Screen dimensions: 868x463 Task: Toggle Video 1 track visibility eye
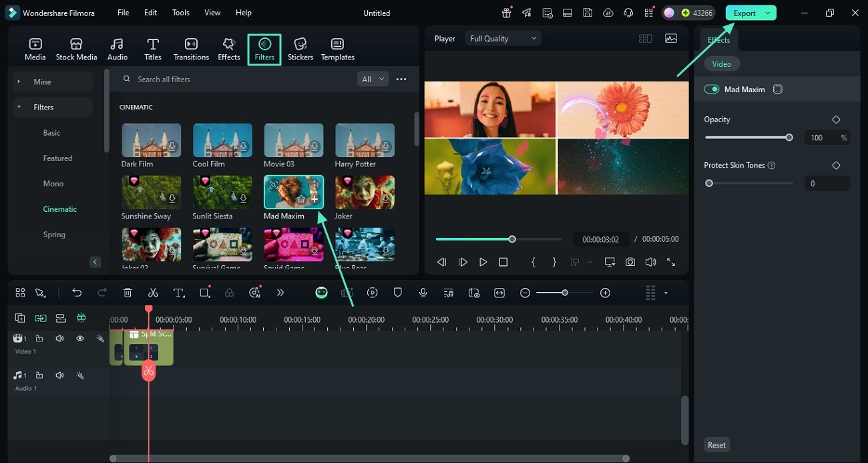coord(80,339)
